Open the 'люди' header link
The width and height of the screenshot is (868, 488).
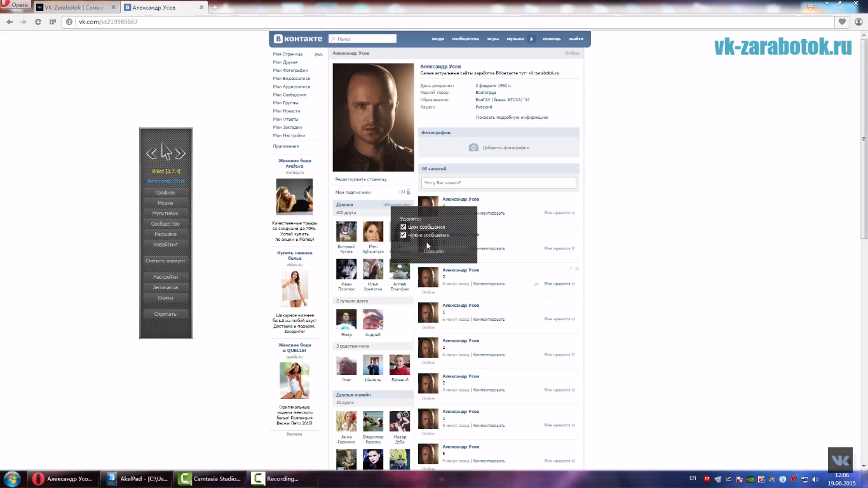(438, 39)
